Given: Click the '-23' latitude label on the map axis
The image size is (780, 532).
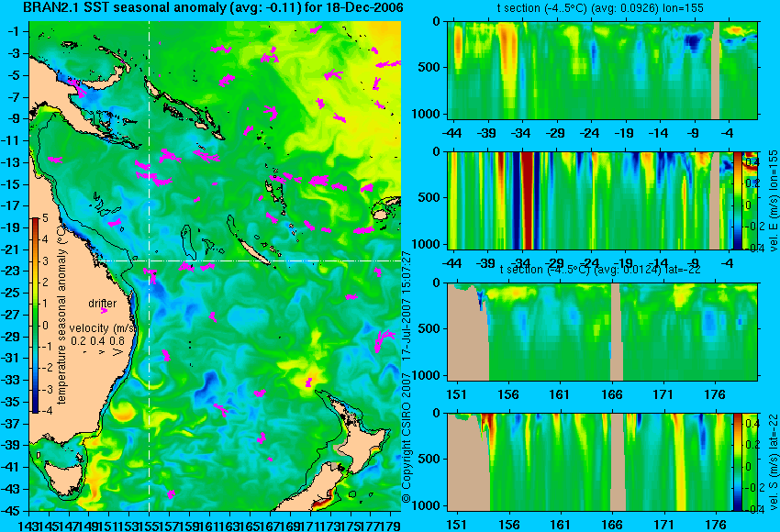Looking at the screenshot, I should click(x=11, y=271).
